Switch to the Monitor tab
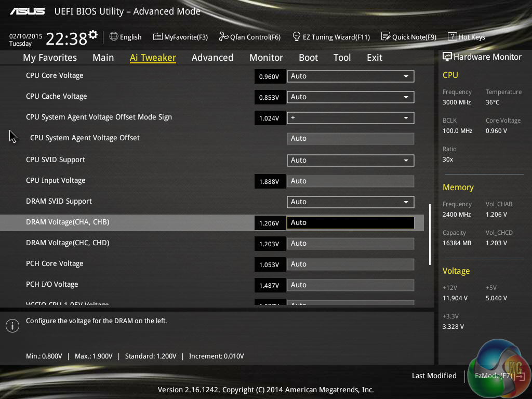 tap(266, 58)
